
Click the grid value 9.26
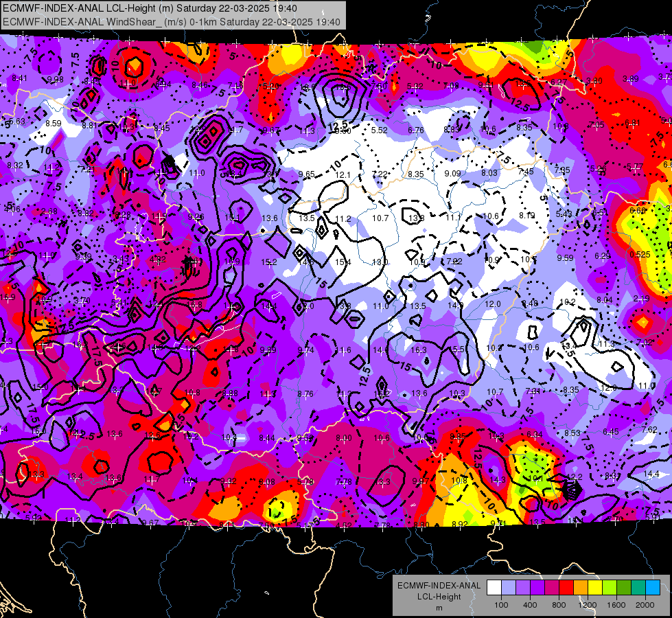point(196,216)
